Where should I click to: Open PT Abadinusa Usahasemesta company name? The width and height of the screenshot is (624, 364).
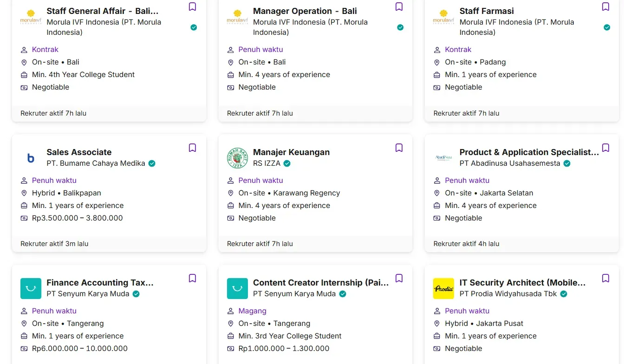tap(509, 163)
